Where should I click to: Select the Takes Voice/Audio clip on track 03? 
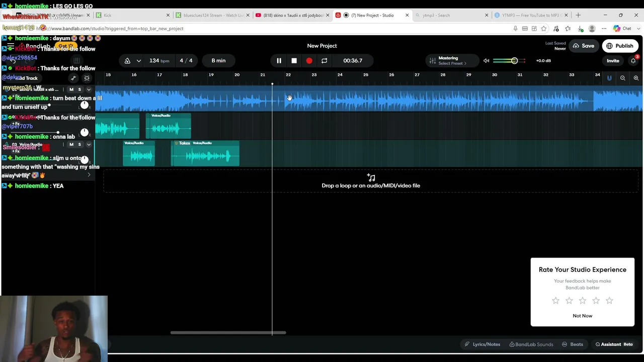click(x=205, y=153)
